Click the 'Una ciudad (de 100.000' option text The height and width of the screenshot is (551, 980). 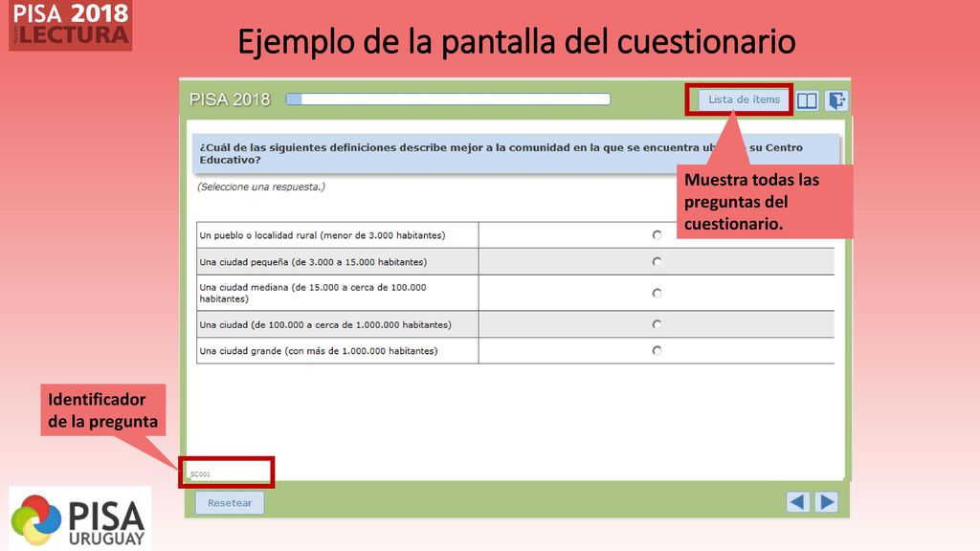click(325, 325)
